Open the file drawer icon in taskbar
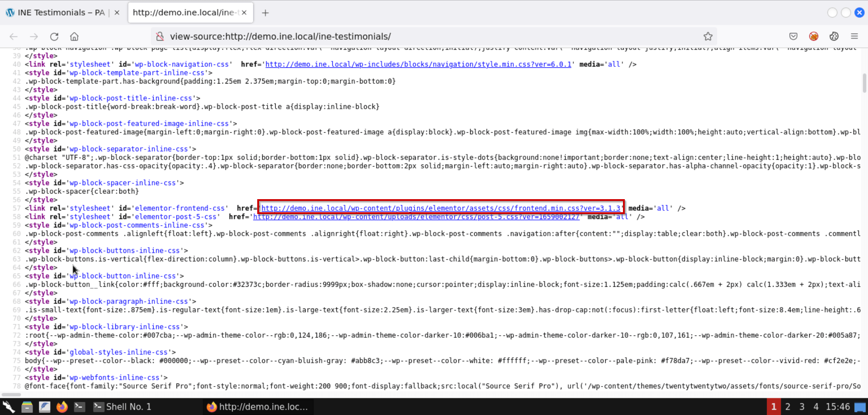 [x=27, y=406]
